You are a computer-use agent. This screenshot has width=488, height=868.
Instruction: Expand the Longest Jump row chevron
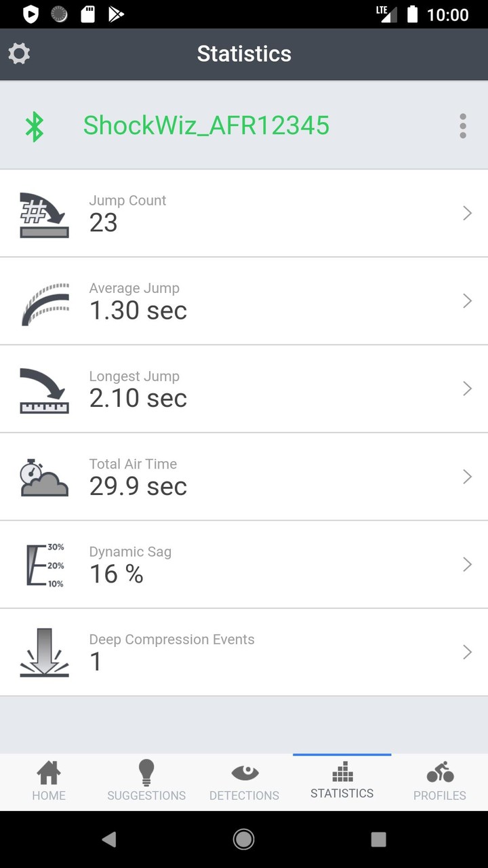(x=467, y=389)
